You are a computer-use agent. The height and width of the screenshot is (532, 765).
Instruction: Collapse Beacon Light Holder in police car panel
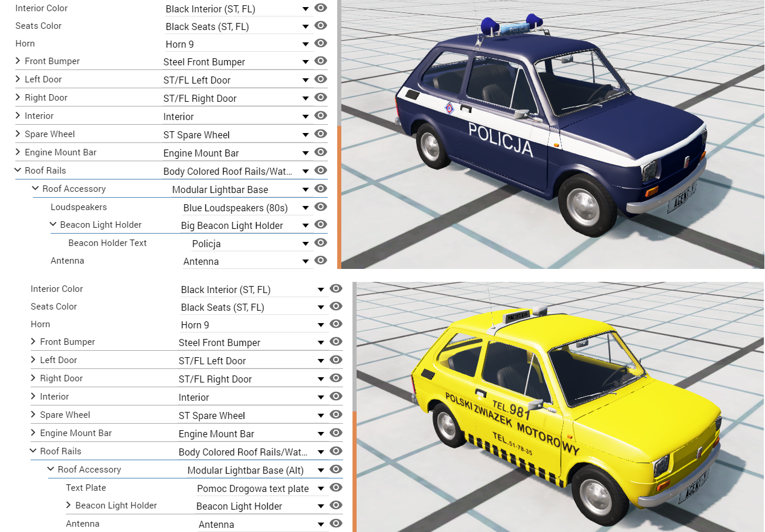pos(53,225)
